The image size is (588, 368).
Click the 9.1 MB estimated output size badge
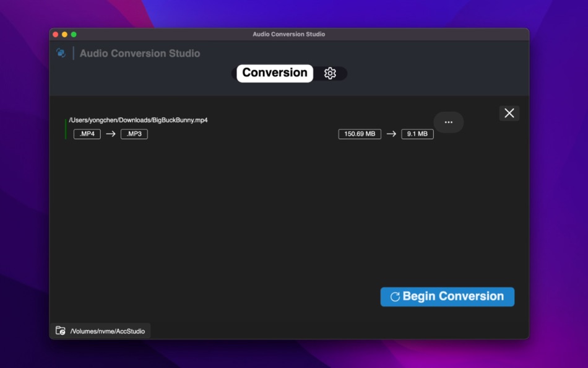click(x=417, y=134)
